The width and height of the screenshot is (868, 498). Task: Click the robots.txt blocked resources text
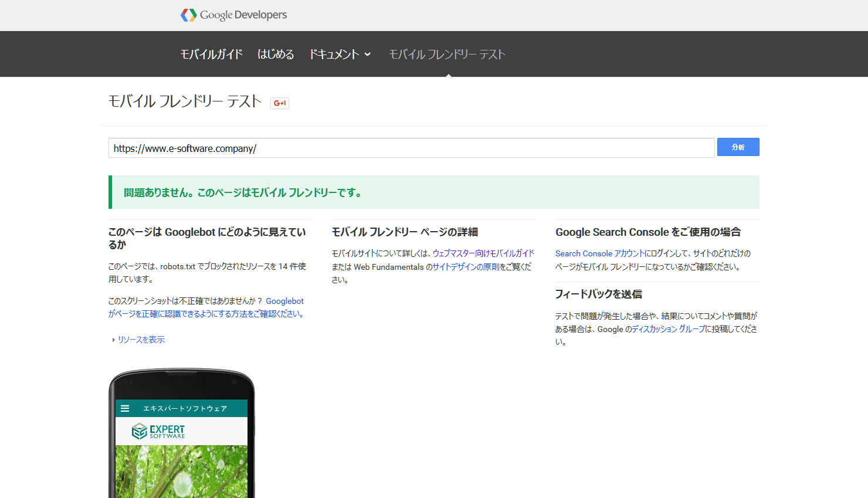click(x=207, y=273)
